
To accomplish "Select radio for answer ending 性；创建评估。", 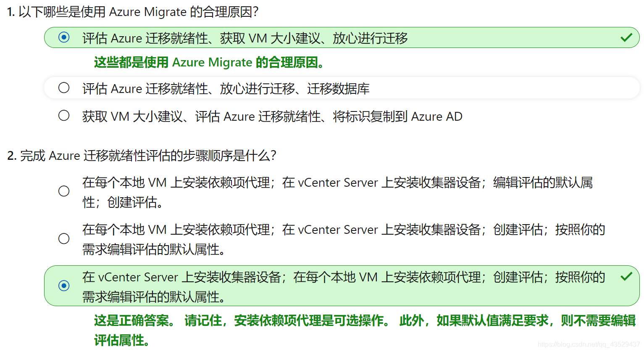I will pos(64,191).
